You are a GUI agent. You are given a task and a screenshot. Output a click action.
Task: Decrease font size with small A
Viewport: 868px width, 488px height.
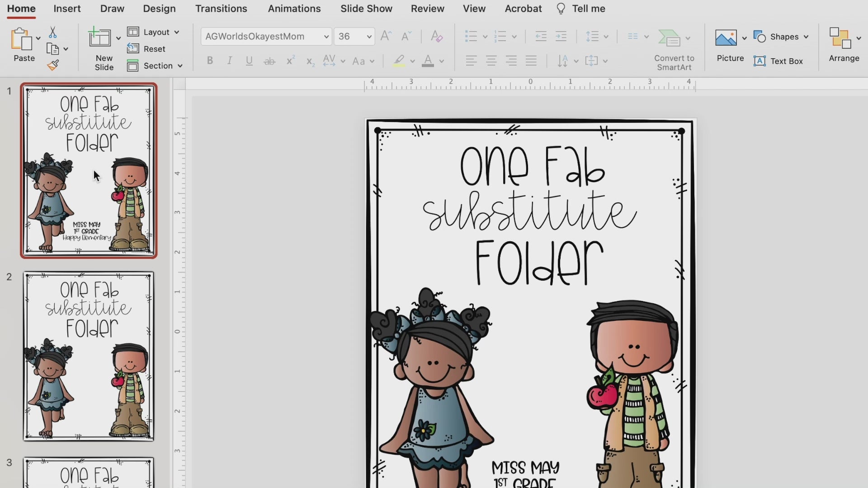coord(406,36)
